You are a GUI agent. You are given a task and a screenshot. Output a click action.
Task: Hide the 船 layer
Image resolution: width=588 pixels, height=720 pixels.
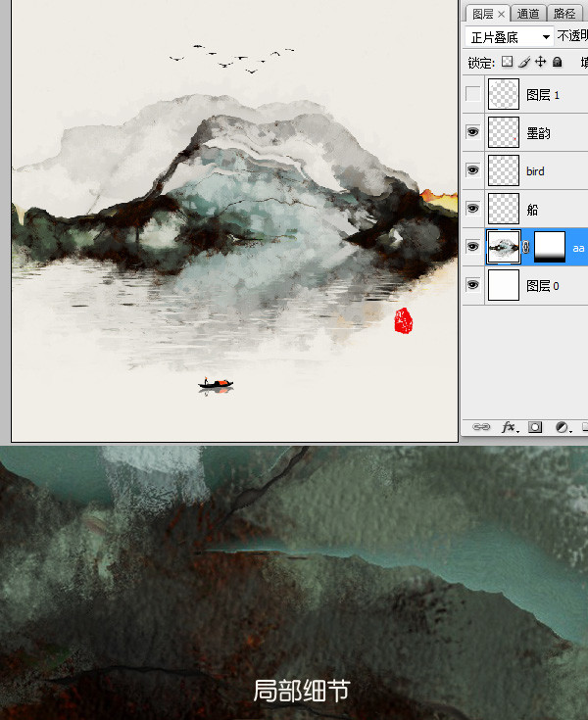tap(472, 209)
